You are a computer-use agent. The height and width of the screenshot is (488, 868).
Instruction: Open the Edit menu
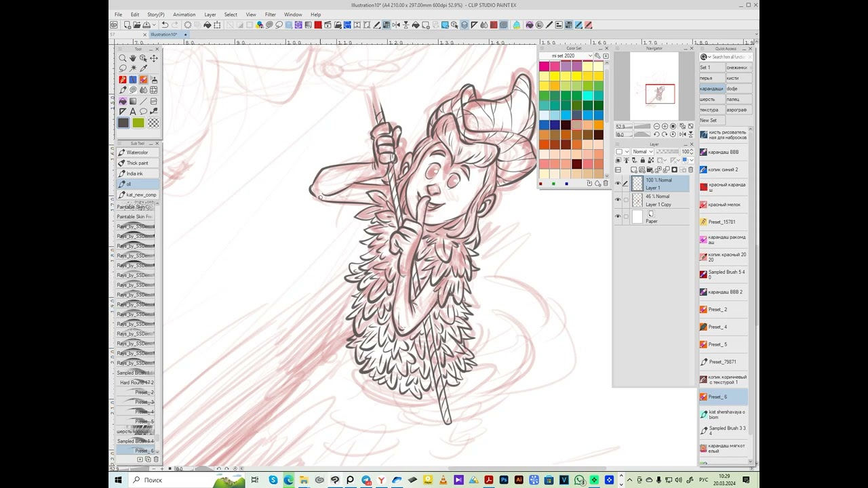[x=135, y=14]
